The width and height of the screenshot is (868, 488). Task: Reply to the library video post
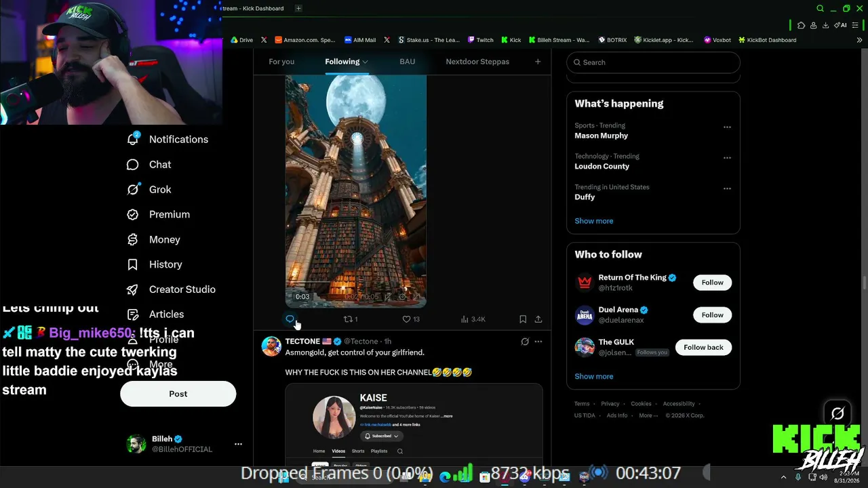[290, 319]
